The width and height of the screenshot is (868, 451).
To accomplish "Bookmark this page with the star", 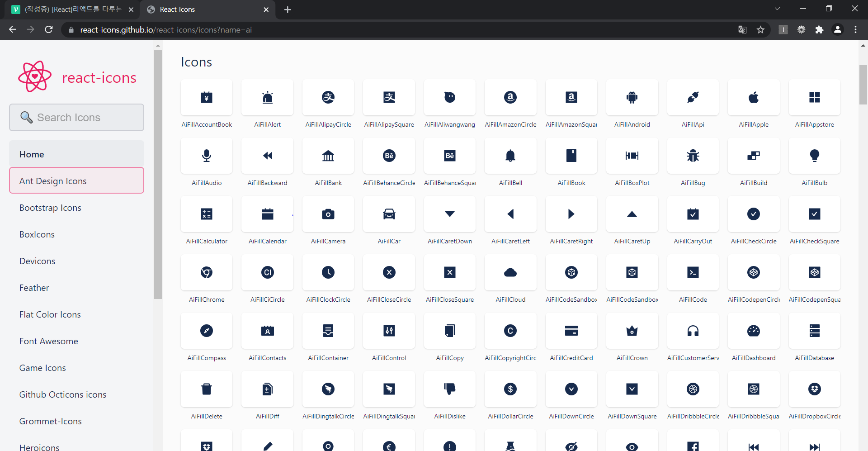I will tap(760, 30).
